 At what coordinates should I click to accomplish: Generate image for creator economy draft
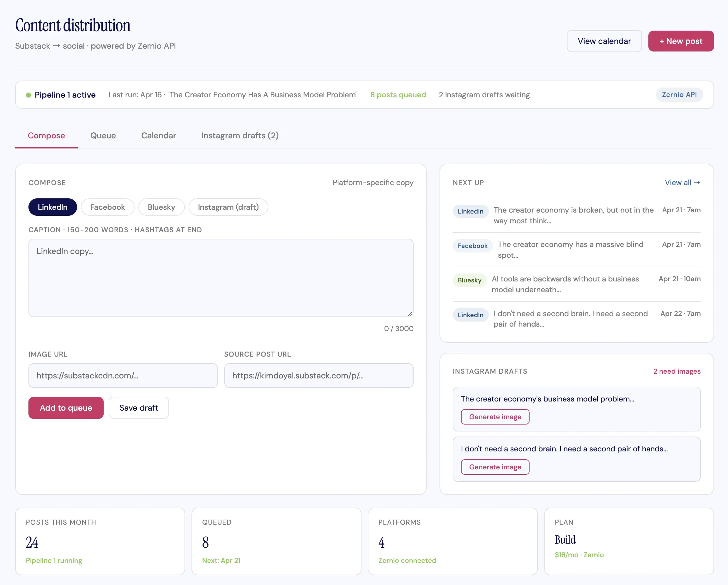tap(495, 417)
